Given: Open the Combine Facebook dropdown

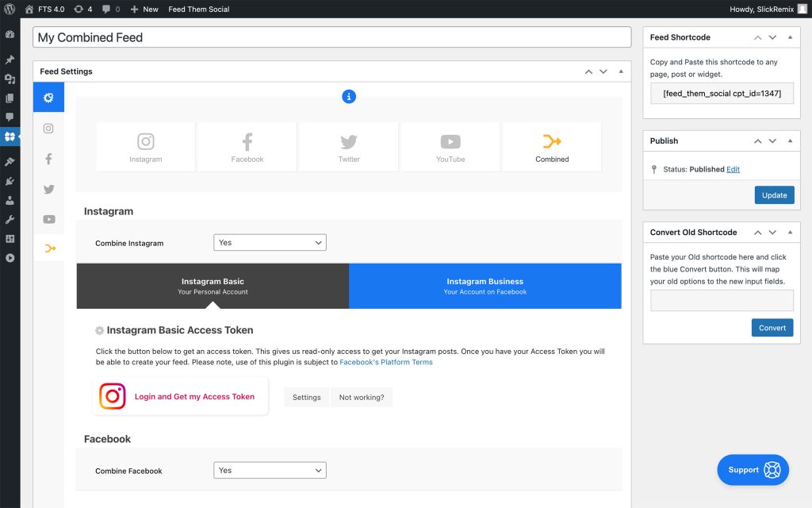Looking at the screenshot, I should [x=270, y=470].
